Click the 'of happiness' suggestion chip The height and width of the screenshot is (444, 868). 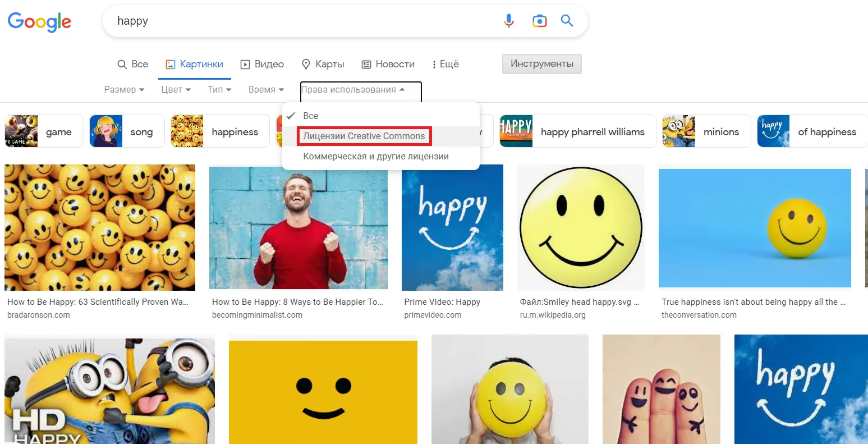(812, 131)
